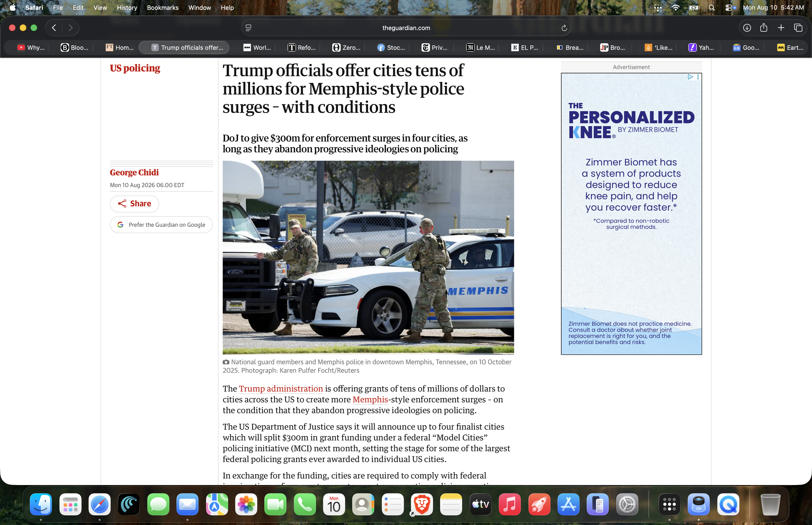812x525 pixels.
Task: Launch FaceTime from the Dock
Action: point(275,504)
